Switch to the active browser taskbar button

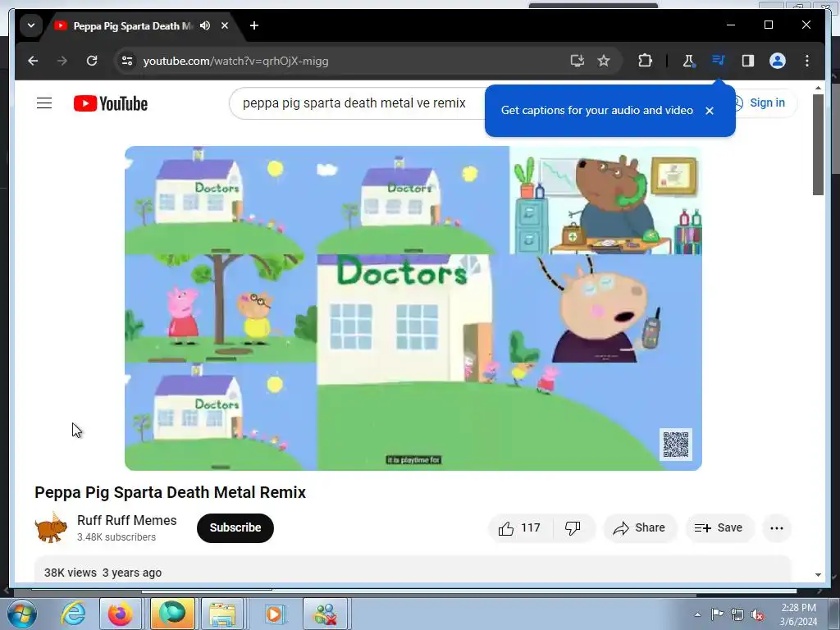tap(172, 614)
